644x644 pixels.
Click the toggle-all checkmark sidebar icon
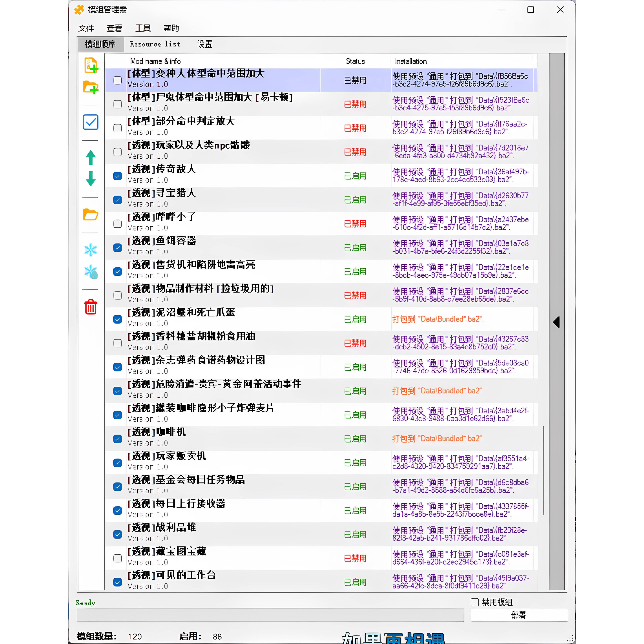91,122
